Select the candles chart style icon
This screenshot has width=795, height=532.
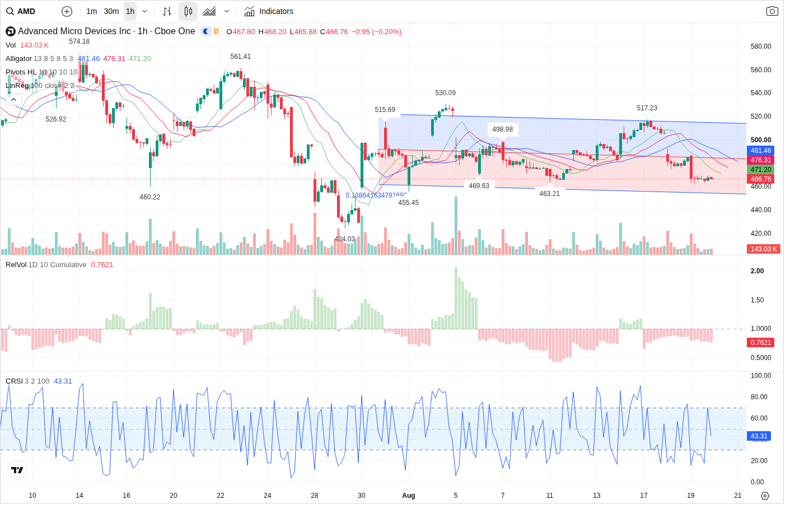[188, 11]
